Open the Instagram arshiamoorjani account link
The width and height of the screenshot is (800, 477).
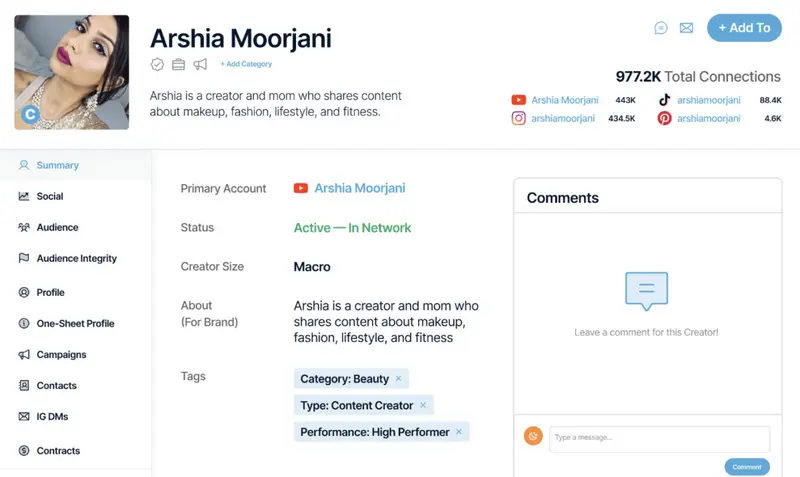click(x=563, y=118)
